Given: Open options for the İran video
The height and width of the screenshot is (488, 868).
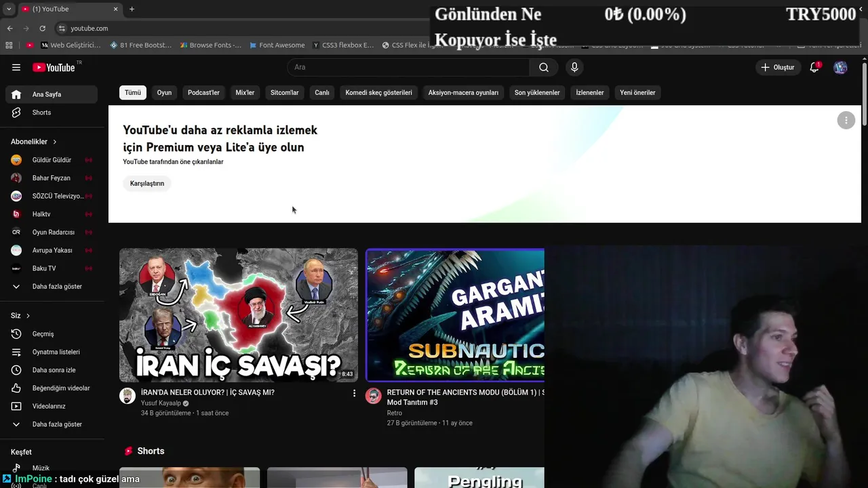Looking at the screenshot, I should point(354,393).
